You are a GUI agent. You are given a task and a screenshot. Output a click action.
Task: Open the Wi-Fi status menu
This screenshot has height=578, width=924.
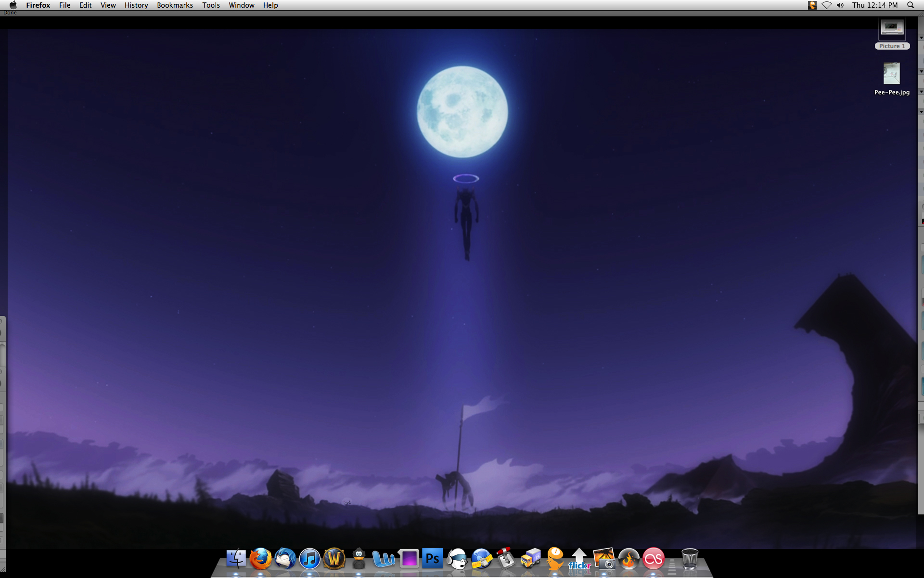click(x=827, y=5)
